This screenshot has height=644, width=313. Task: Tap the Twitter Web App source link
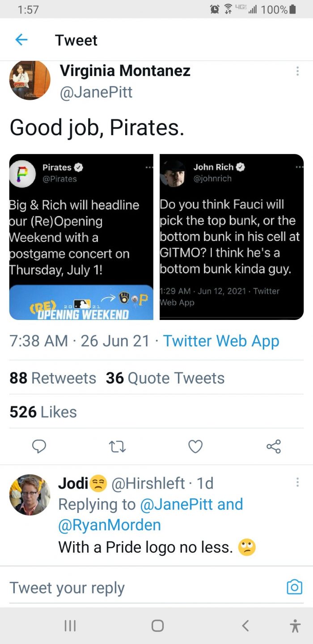[221, 341]
